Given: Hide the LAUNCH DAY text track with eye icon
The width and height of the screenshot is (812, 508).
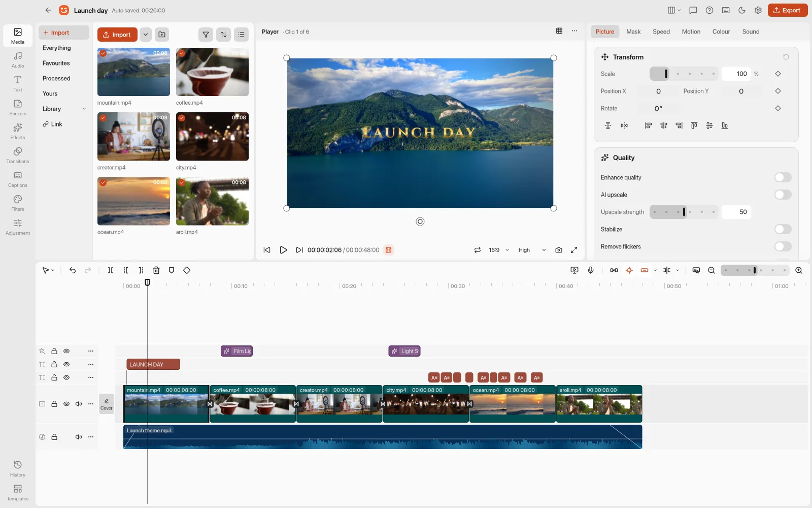Looking at the screenshot, I should point(66,364).
